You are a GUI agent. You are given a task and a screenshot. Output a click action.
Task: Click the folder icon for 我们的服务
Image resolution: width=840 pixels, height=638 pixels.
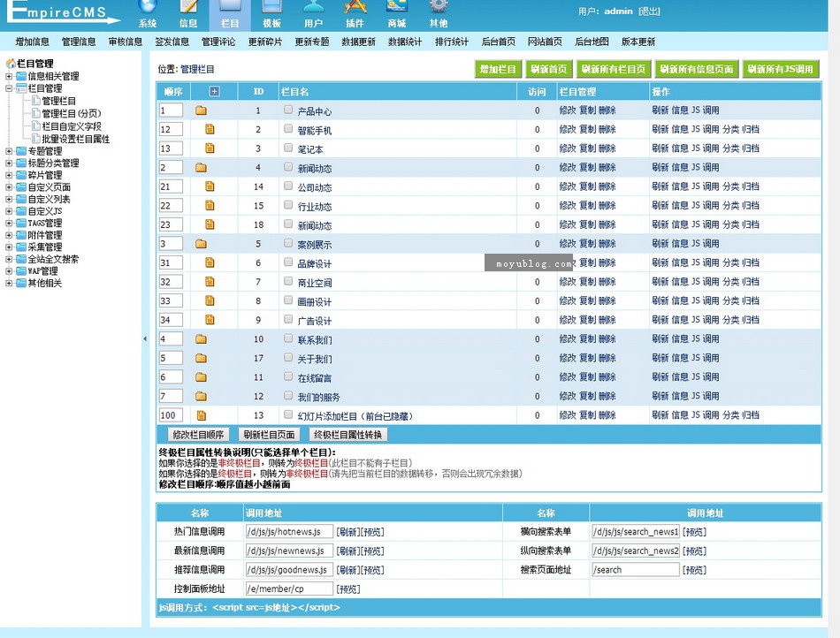(201, 397)
